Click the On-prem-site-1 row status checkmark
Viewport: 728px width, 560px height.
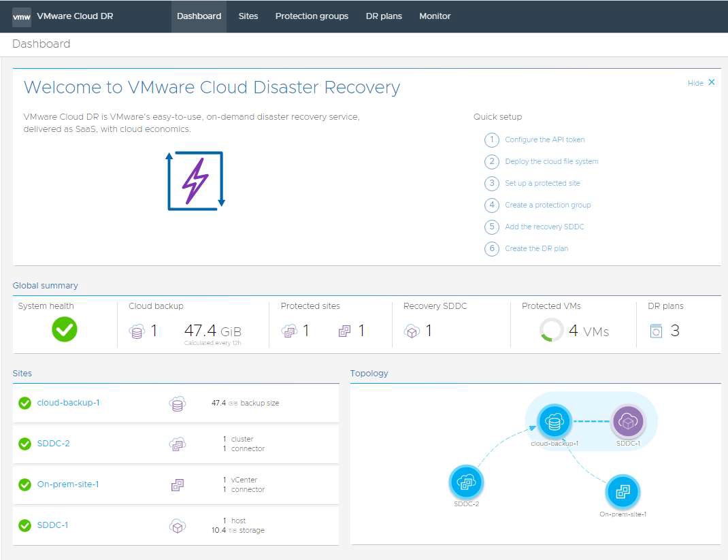[x=24, y=484]
